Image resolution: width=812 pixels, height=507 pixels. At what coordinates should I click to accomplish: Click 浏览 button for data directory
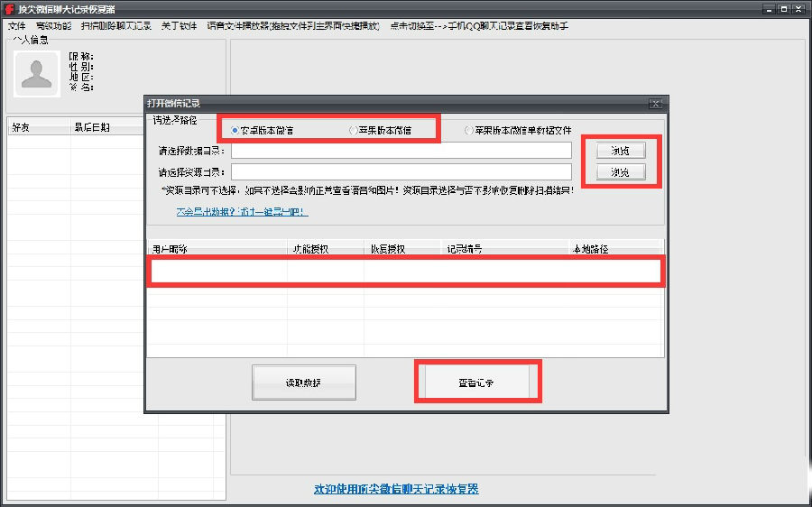[x=621, y=151]
